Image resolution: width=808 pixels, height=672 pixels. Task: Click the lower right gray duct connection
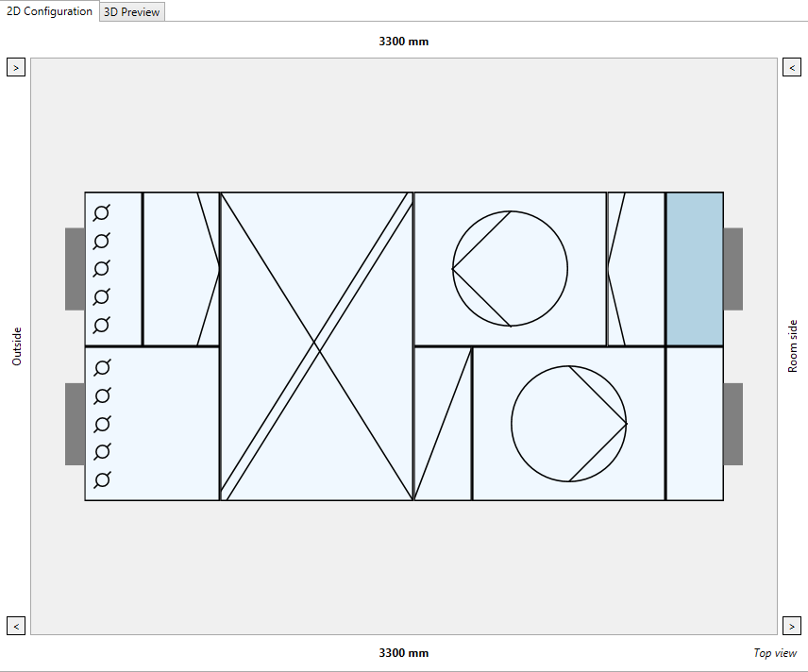(x=733, y=424)
